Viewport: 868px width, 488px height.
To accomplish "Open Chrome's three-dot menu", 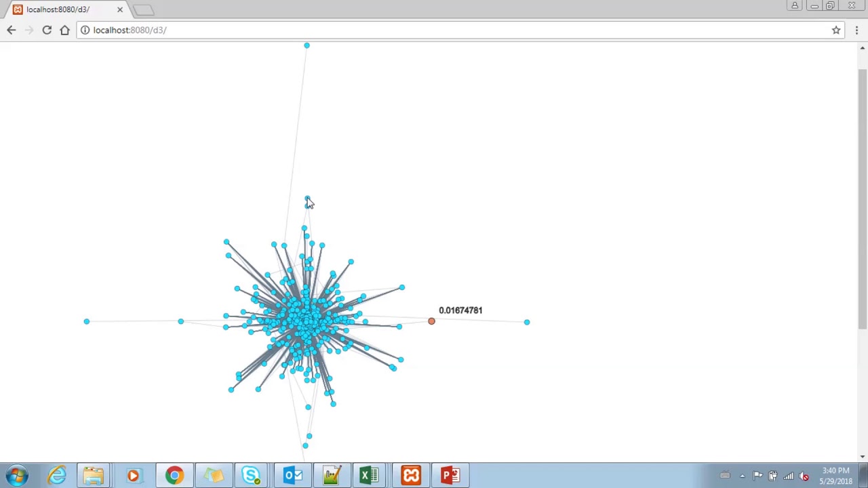I will click(856, 30).
